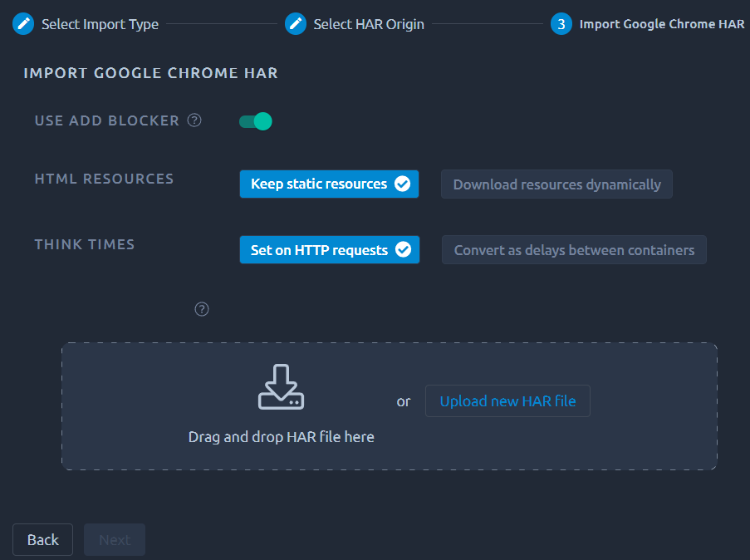Select Keep static resources option
The image size is (750, 560).
pyautogui.click(x=329, y=184)
